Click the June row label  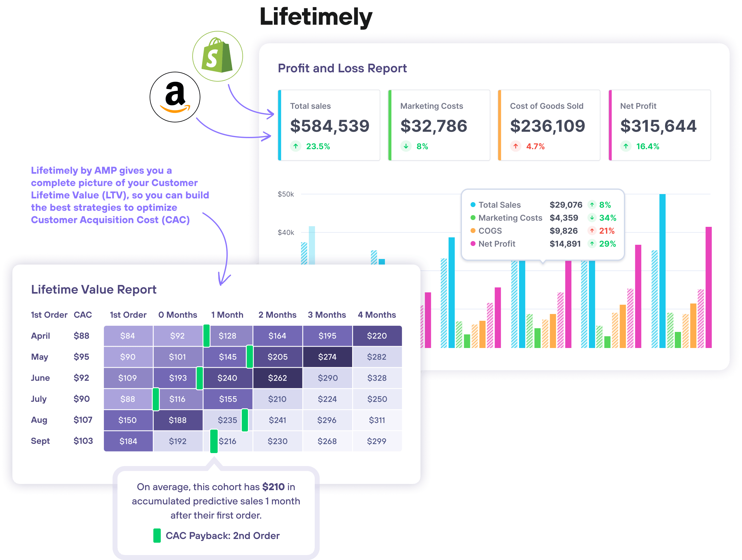point(40,378)
